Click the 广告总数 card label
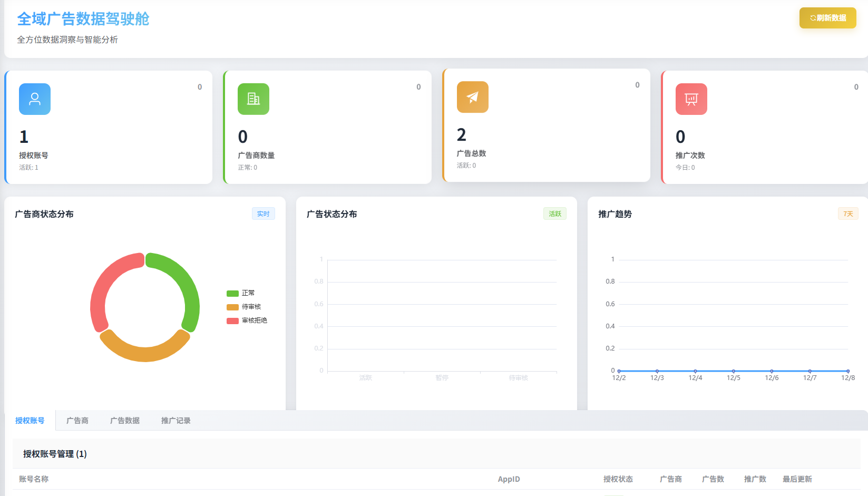 (472, 153)
